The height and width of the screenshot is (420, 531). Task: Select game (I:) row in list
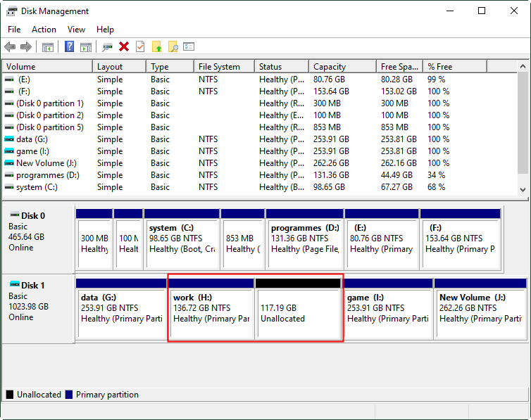[260, 151]
